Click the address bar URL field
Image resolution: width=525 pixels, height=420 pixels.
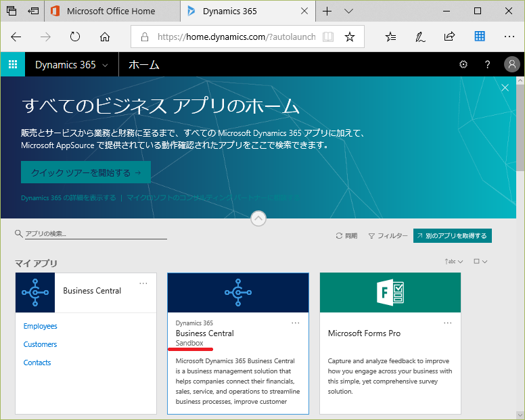236,37
